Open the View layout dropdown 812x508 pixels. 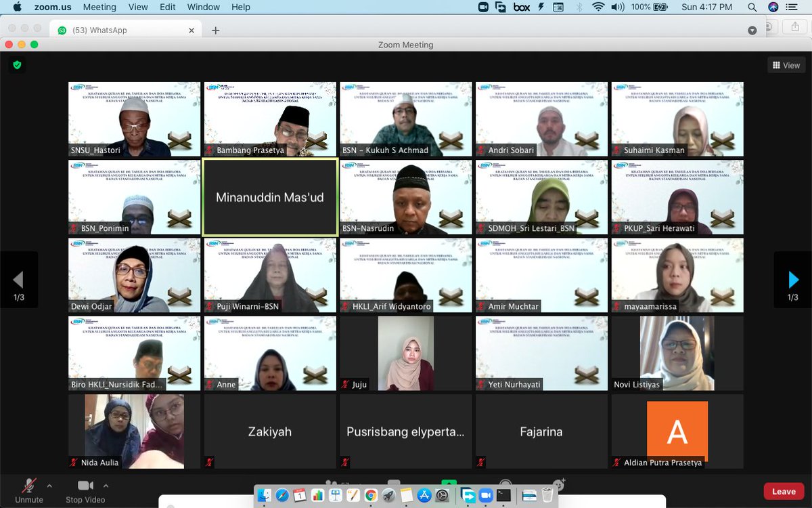pos(786,66)
